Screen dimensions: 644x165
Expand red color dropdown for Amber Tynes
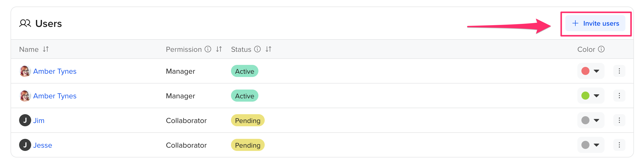click(x=591, y=71)
